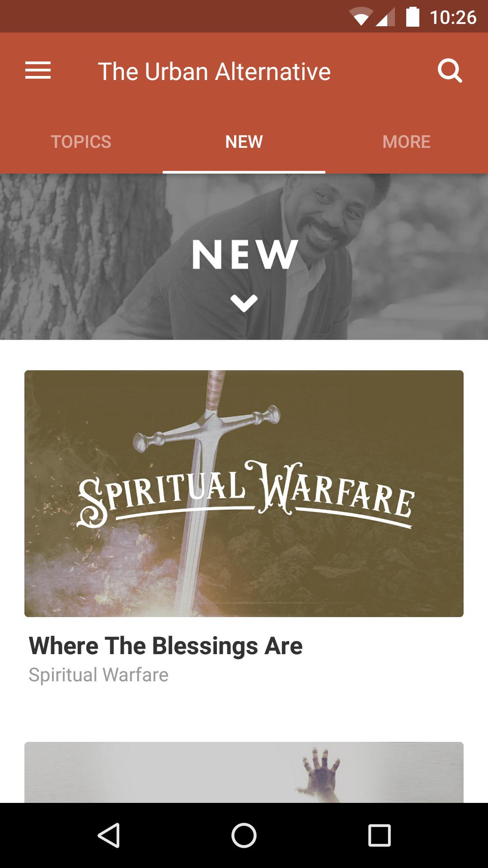Tap the large NEW banner heading text
The width and height of the screenshot is (488, 868).
245,255
